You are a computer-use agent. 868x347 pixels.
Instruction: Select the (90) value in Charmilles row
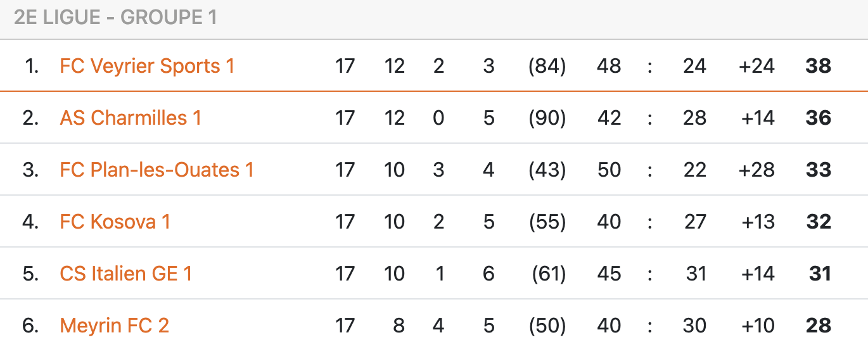(547, 118)
